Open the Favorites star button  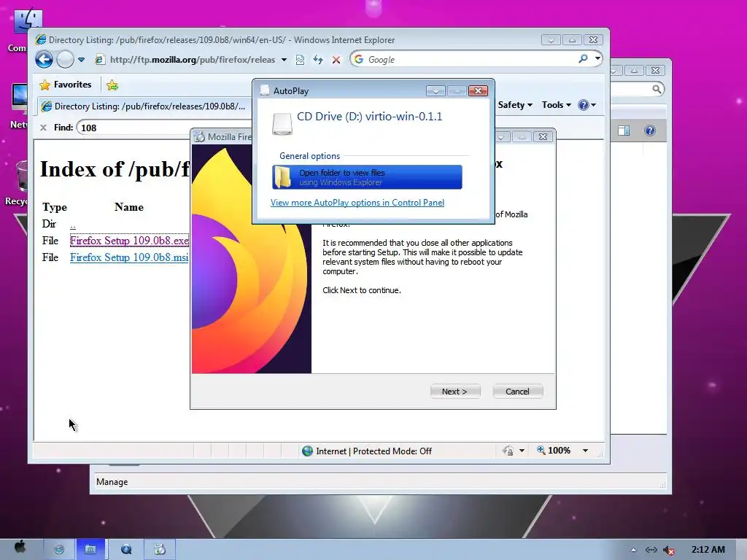(x=65, y=85)
